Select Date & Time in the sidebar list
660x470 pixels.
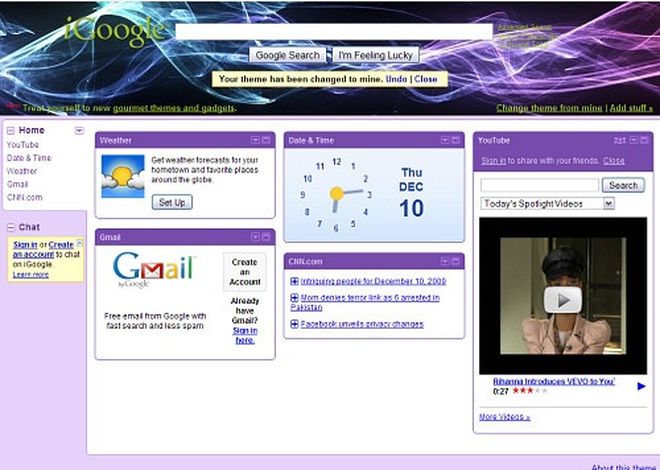(29, 158)
